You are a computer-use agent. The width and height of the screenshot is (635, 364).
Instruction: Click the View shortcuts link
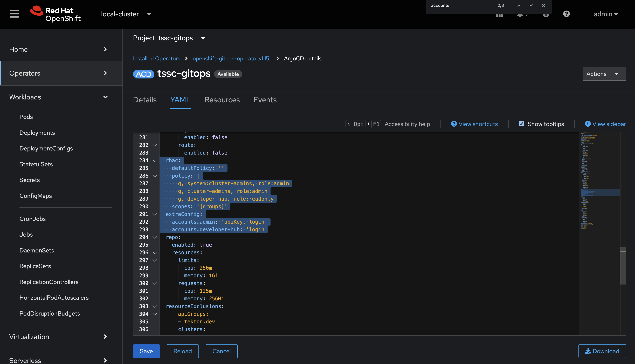(474, 124)
